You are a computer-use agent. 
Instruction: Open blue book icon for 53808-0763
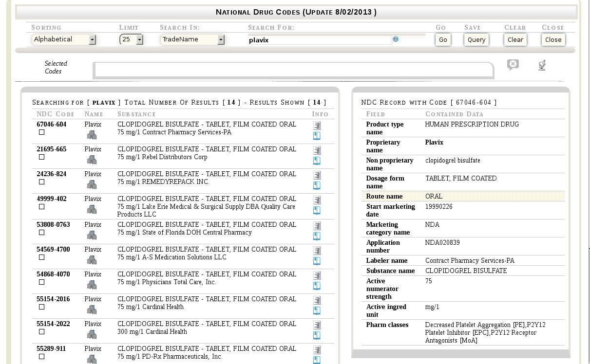pyautogui.click(x=317, y=237)
